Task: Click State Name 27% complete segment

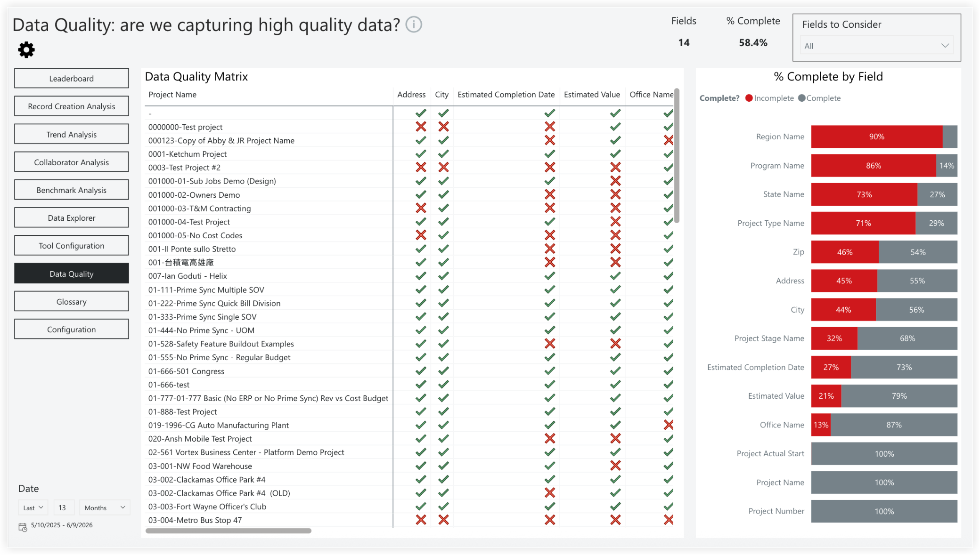Action: click(937, 194)
